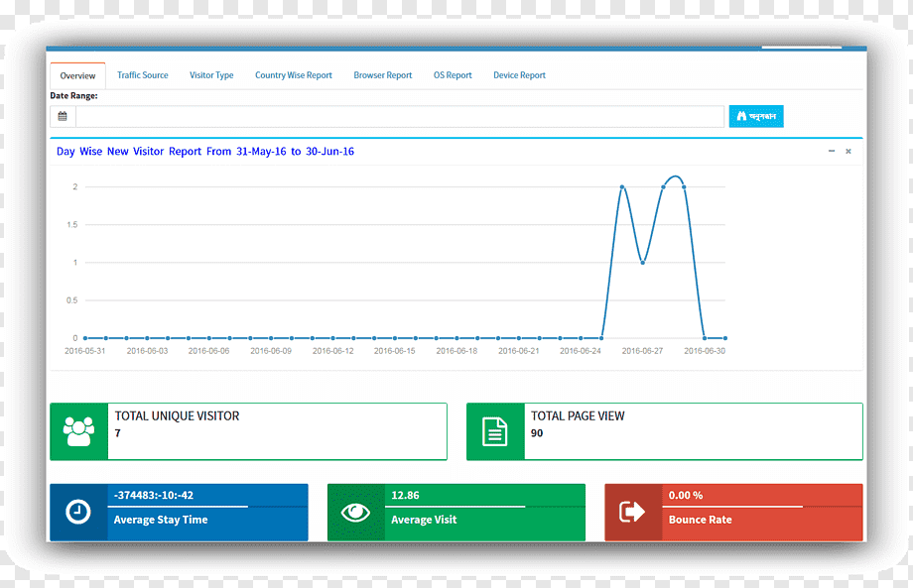913x588 pixels.
Task: Click inside the Date Range input field
Action: coord(399,116)
